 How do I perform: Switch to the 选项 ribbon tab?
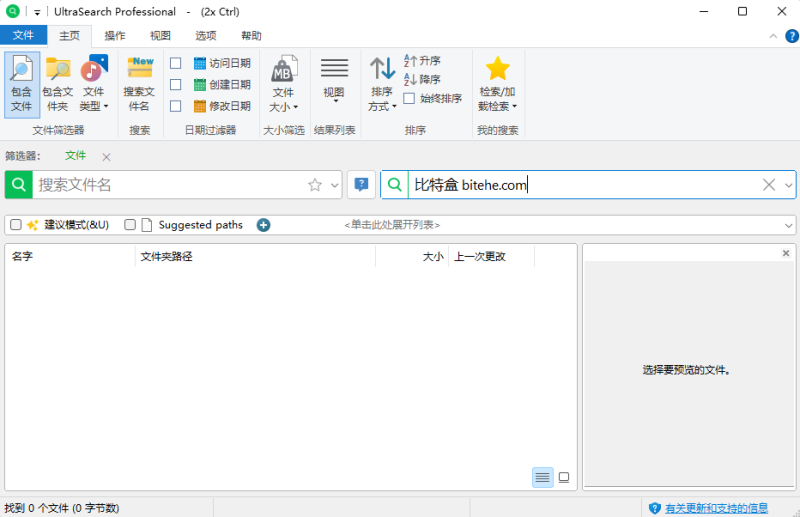[206, 36]
